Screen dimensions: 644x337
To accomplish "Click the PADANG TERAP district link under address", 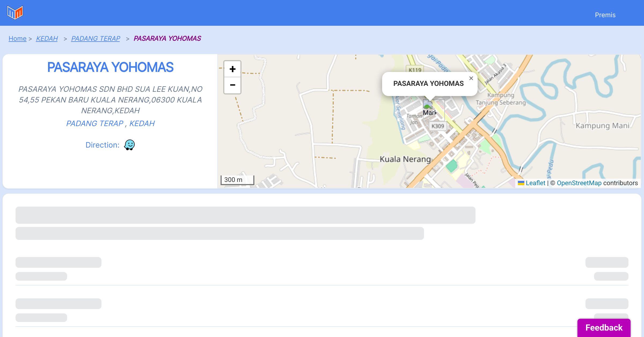I will 95,123.
